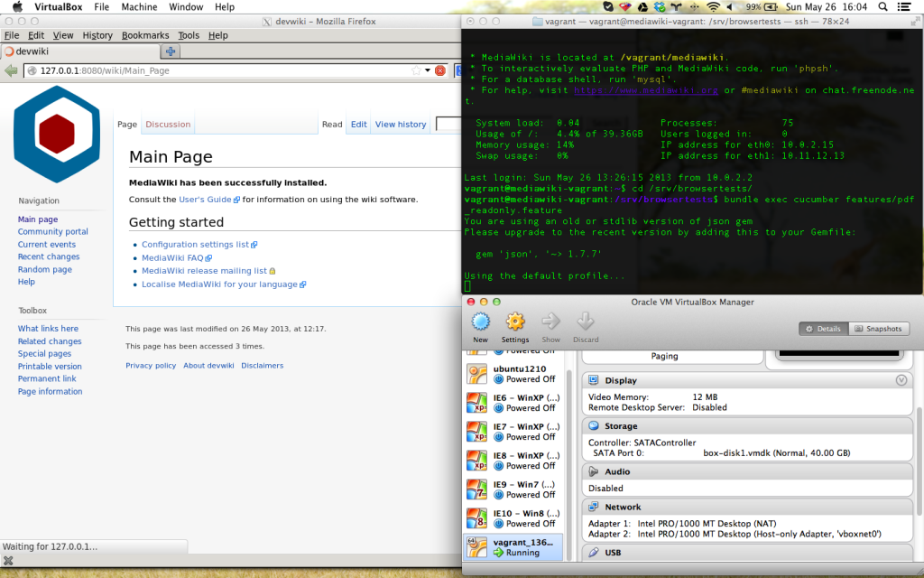The image size is (924, 578).
Task: Collapse the Display section chevron
Action: [x=901, y=380]
